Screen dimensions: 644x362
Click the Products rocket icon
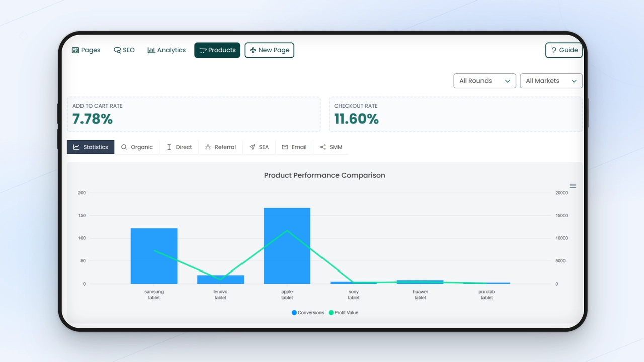pos(204,50)
